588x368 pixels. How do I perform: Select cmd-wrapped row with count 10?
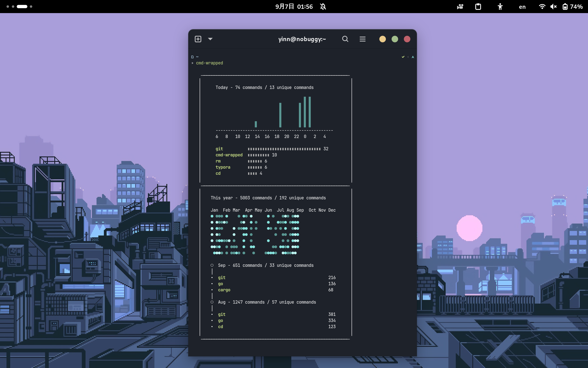click(246, 155)
